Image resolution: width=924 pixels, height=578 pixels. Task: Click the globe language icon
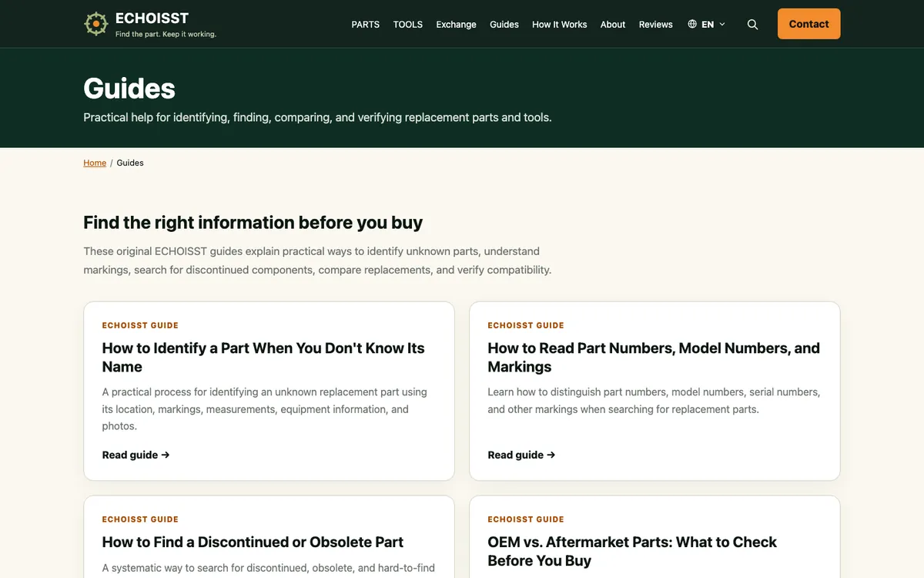click(x=692, y=24)
